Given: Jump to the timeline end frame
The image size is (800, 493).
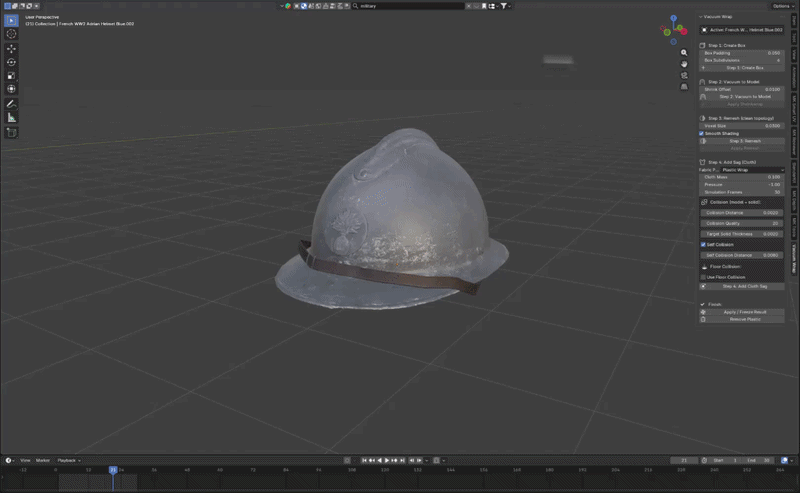Looking at the screenshot, I should pos(402,460).
